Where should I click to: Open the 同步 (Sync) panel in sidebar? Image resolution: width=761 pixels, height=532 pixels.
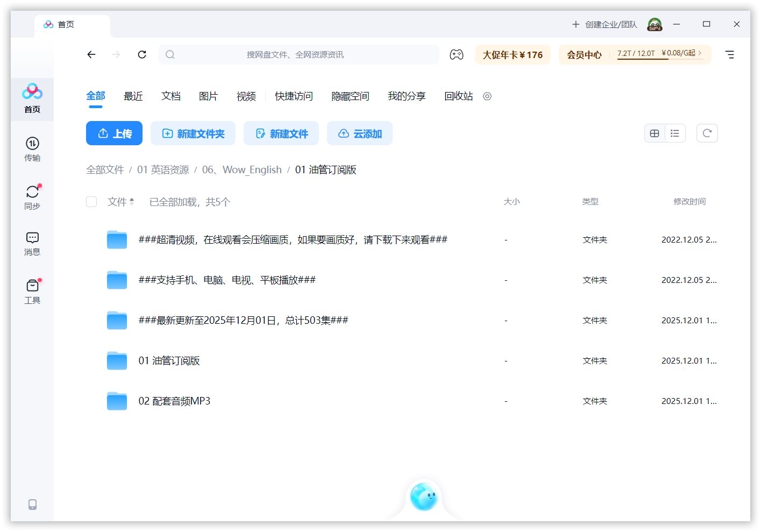click(32, 196)
